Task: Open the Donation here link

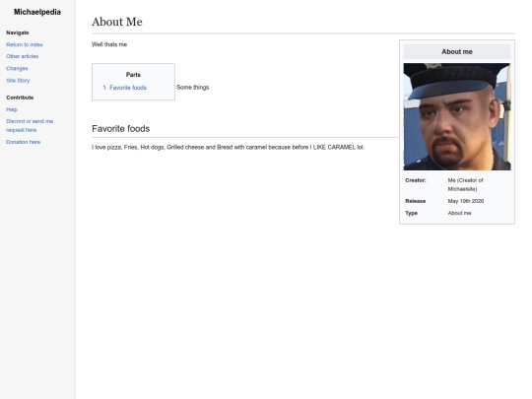Action: [23, 142]
